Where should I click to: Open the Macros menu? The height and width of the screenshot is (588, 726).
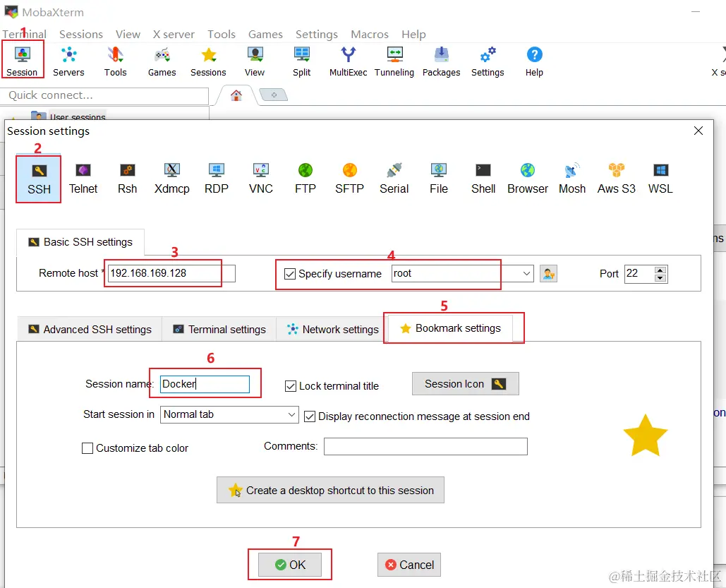pyautogui.click(x=370, y=35)
